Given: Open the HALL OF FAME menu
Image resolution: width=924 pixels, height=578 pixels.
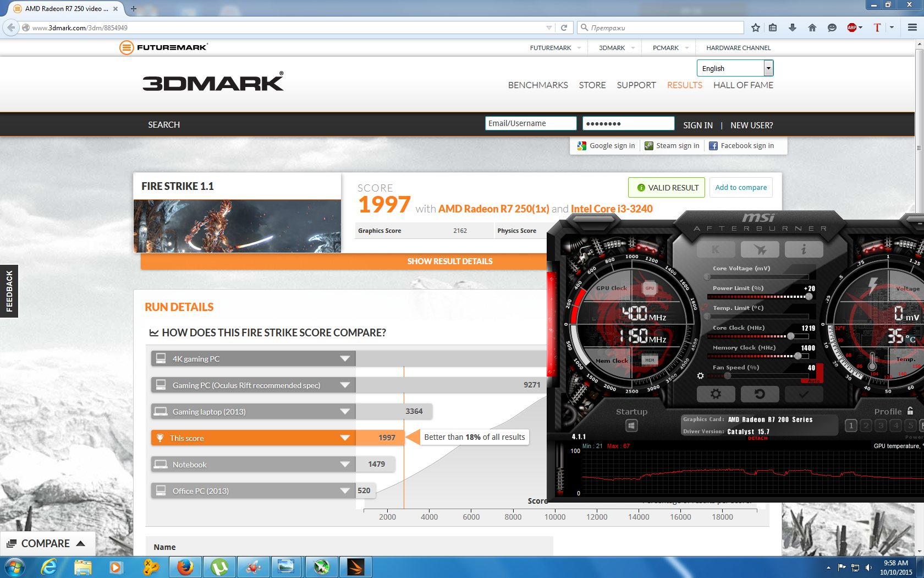Looking at the screenshot, I should click(x=743, y=85).
